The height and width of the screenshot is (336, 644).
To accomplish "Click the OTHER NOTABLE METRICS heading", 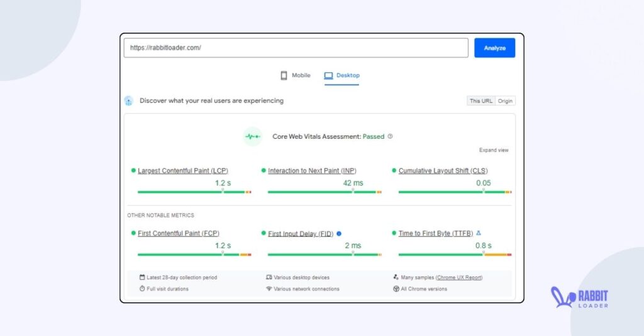I will (160, 215).
